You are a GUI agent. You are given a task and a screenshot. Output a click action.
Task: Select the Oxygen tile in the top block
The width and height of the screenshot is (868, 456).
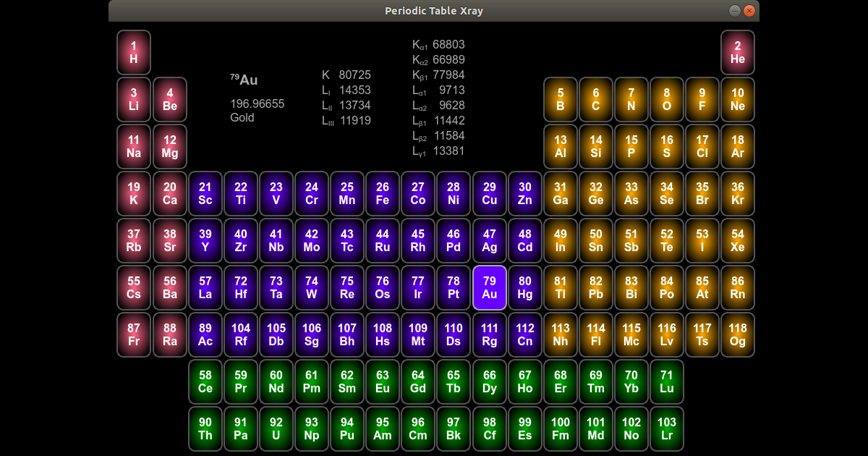[x=666, y=99]
